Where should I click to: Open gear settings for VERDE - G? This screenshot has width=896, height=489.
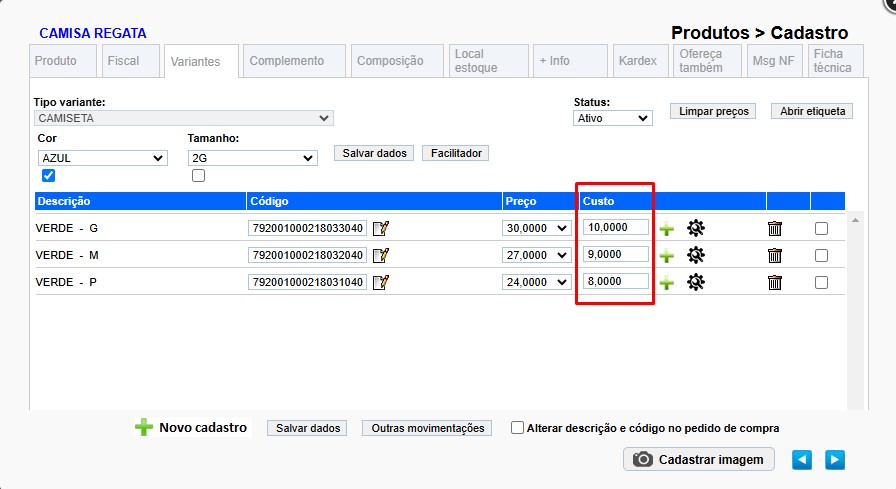(x=695, y=228)
